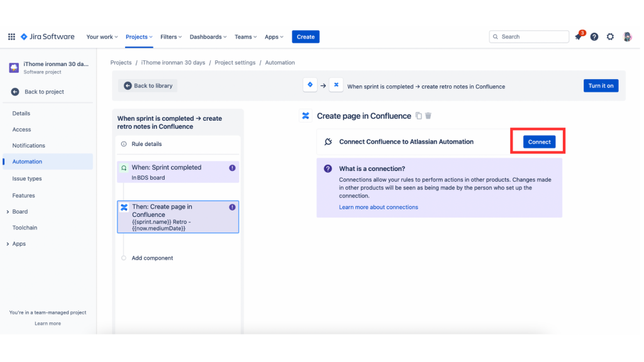Image resolution: width=644 pixels, height=362 pixels.
Task: Open Issue types in sidebar
Action: coord(27,179)
